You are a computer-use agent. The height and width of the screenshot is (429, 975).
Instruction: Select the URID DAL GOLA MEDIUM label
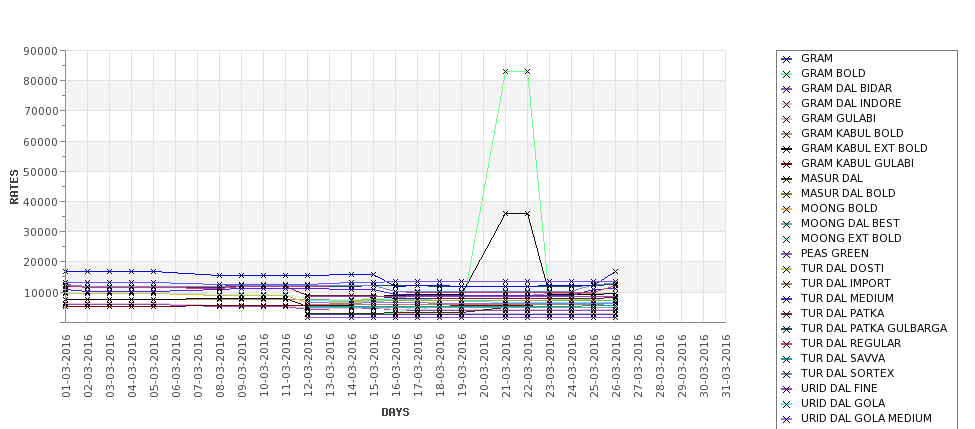click(x=866, y=419)
